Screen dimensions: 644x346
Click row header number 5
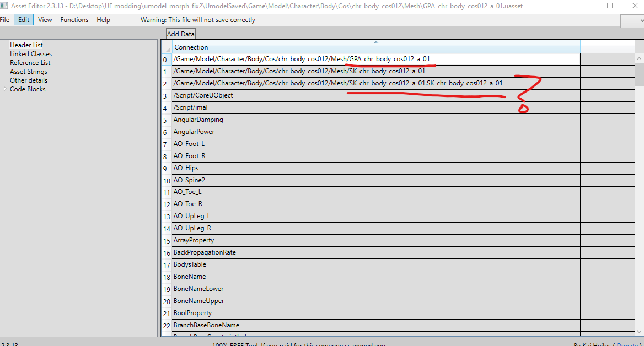click(167, 120)
